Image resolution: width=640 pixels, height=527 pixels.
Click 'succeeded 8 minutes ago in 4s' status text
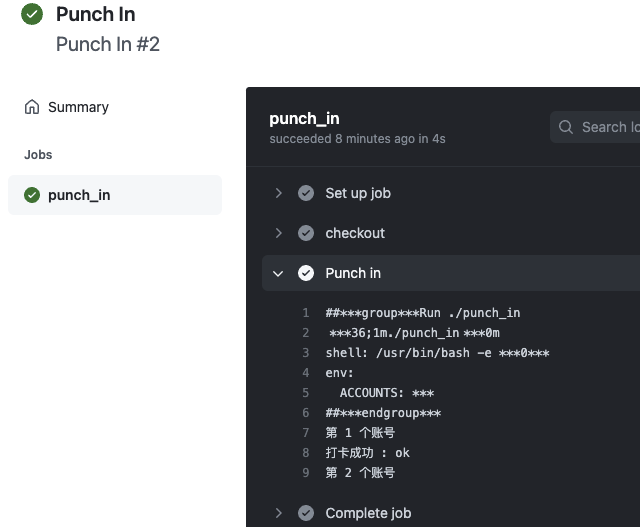click(358, 139)
